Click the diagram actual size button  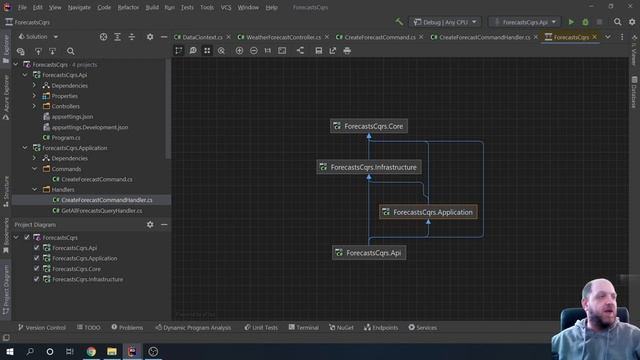tap(268, 51)
